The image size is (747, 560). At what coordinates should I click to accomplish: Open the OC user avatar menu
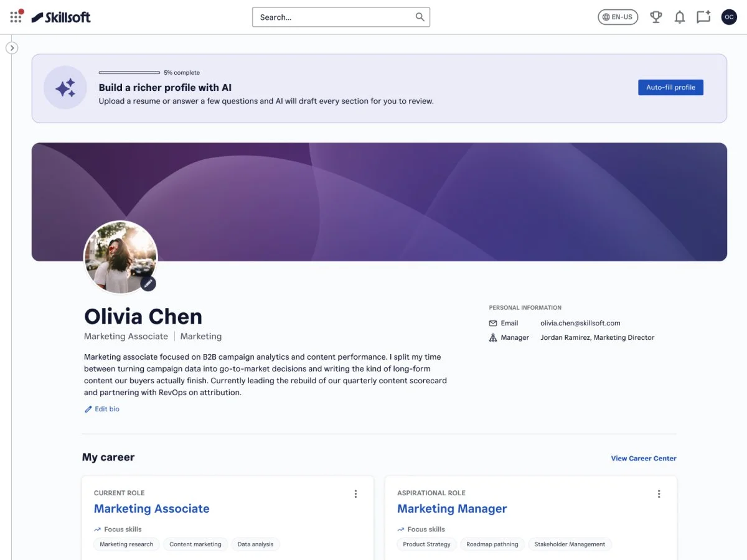click(729, 17)
